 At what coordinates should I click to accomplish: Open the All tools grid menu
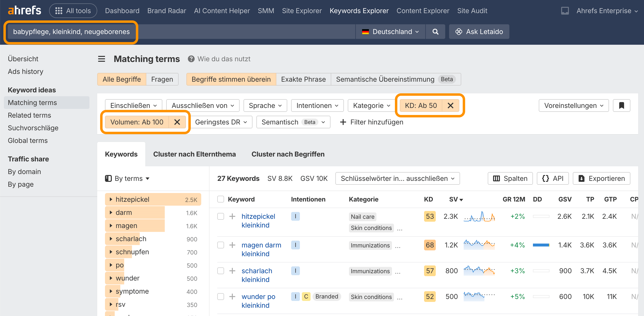[x=73, y=11]
